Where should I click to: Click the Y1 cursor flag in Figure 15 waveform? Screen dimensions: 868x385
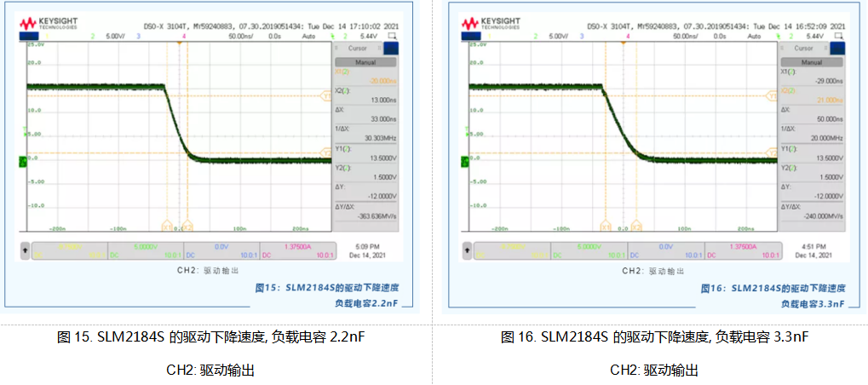pyautogui.click(x=326, y=95)
